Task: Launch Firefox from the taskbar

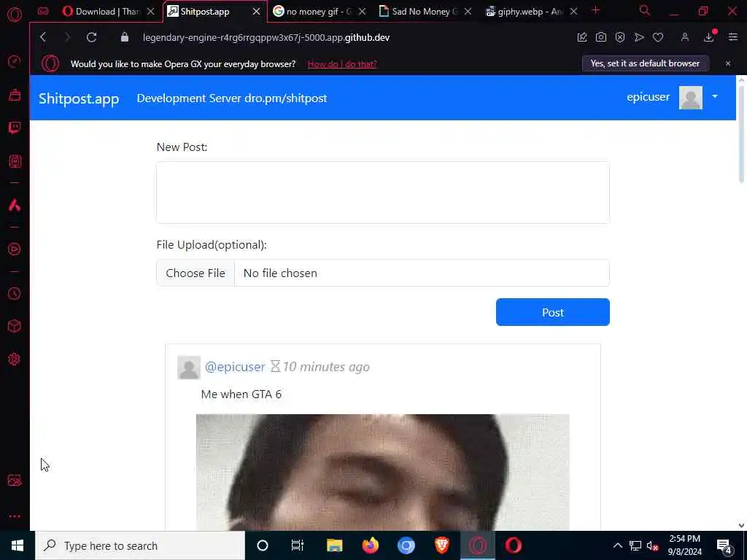Action: tap(370, 545)
